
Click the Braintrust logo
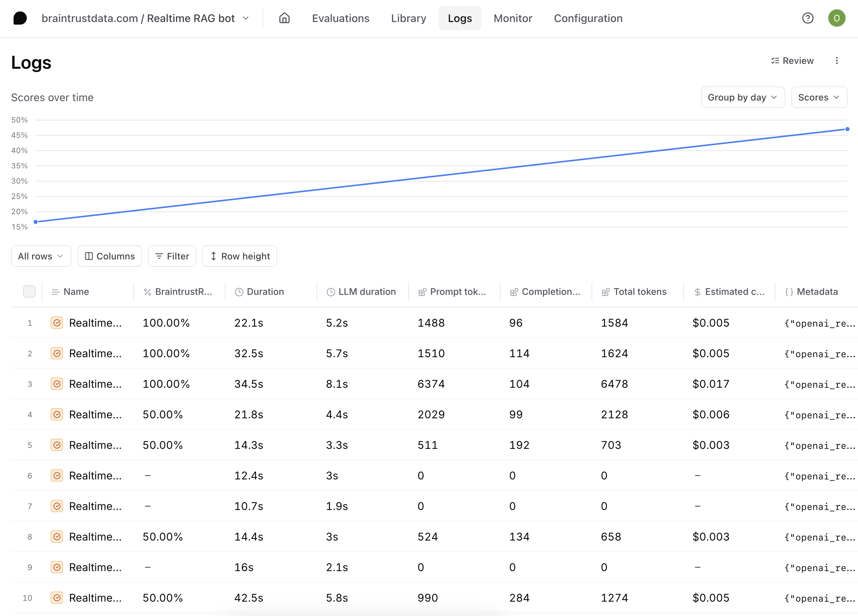[x=20, y=18]
